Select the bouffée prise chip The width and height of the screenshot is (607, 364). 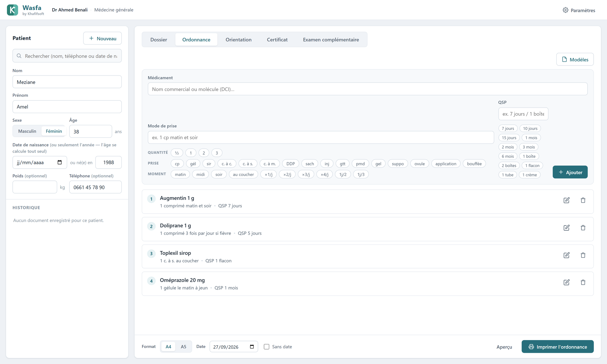tap(474, 164)
